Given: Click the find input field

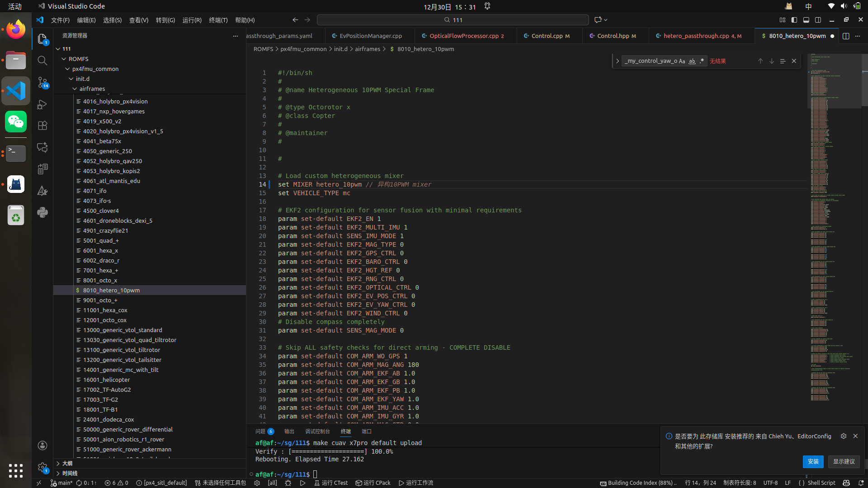Looking at the screenshot, I should coord(650,61).
